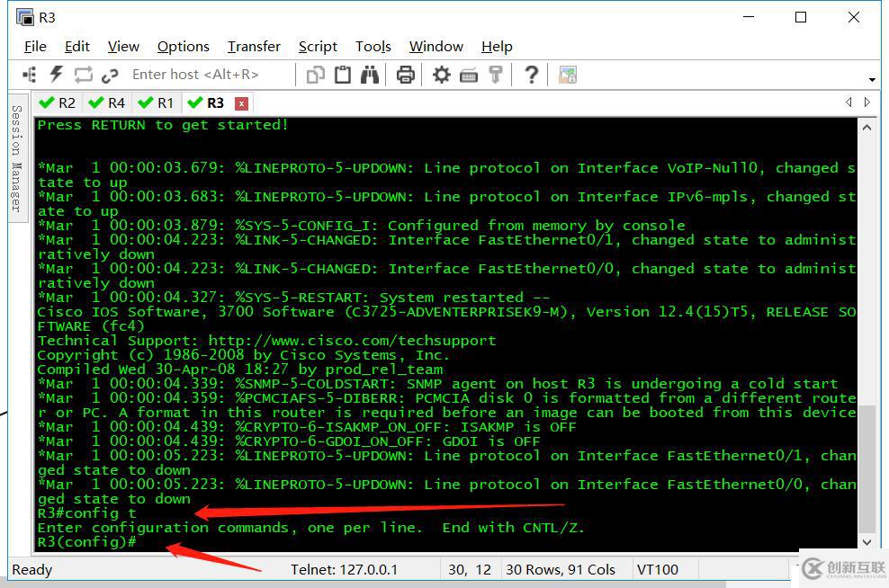889x588 pixels.
Task: Click the terminal vertical scrollbar thumb
Action: (x=867, y=468)
